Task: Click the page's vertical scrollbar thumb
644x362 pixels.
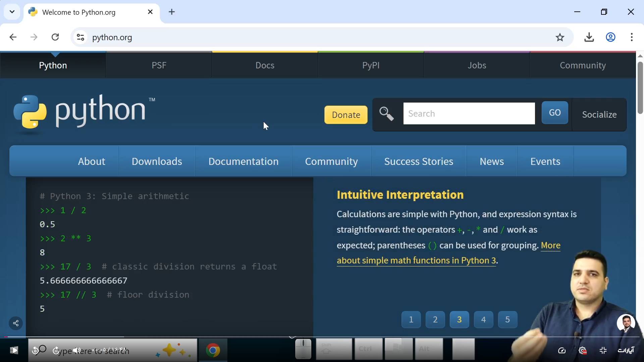Action: click(x=640, y=88)
